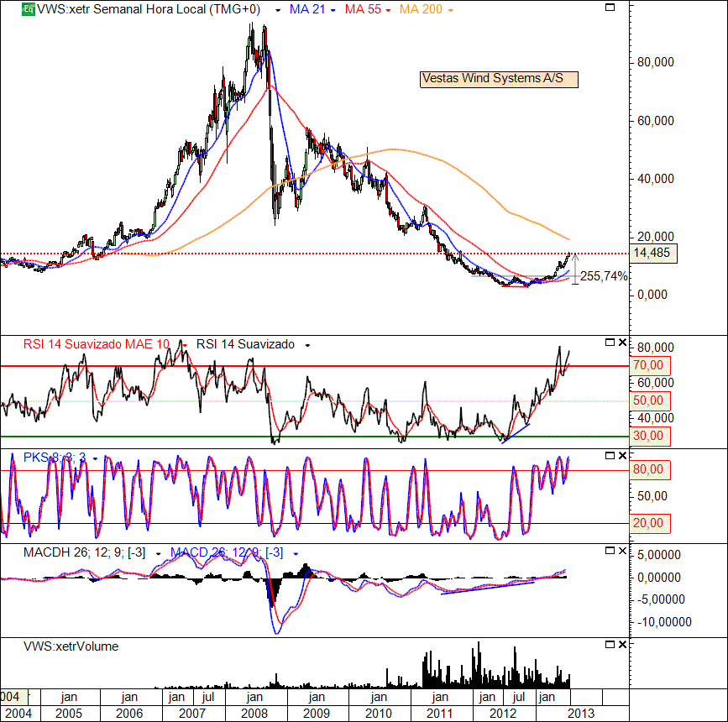Open the VWS:xetr Semanal dropdown arrow
Viewport: 728px width, 722px height.
pos(278,10)
